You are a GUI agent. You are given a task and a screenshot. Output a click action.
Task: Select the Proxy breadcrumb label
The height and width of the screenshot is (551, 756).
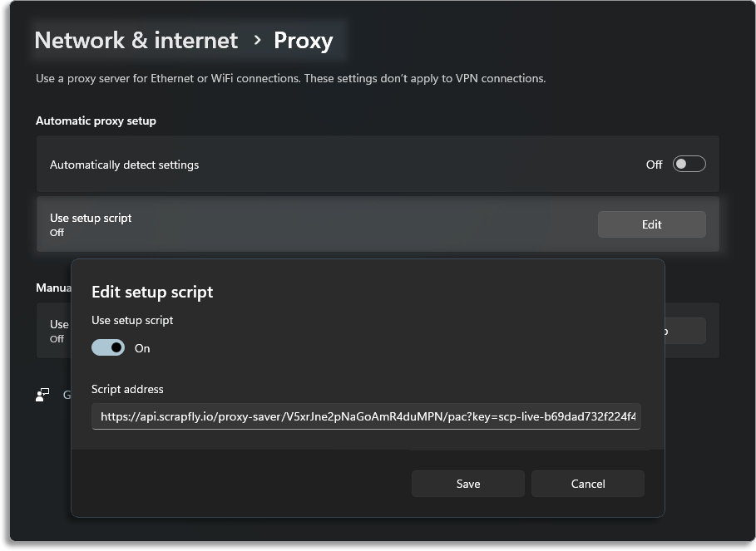(303, 40)
